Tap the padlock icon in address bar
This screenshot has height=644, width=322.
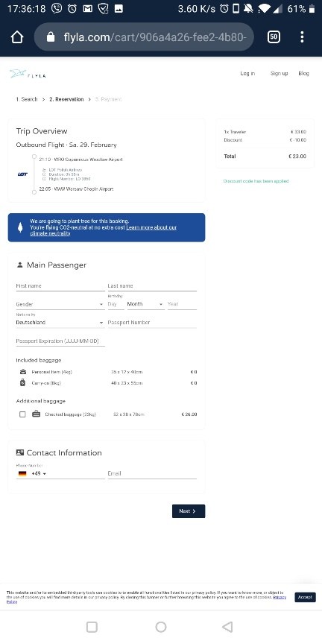point(51,37)
